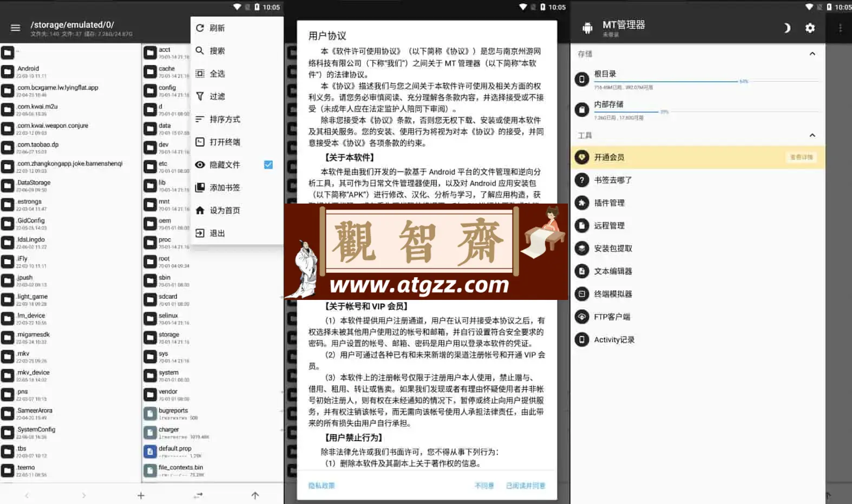852x504 pixels.
Task: Open the hamburger menu beside /storage/emulated/0/
Action: (x=15, y=28)
